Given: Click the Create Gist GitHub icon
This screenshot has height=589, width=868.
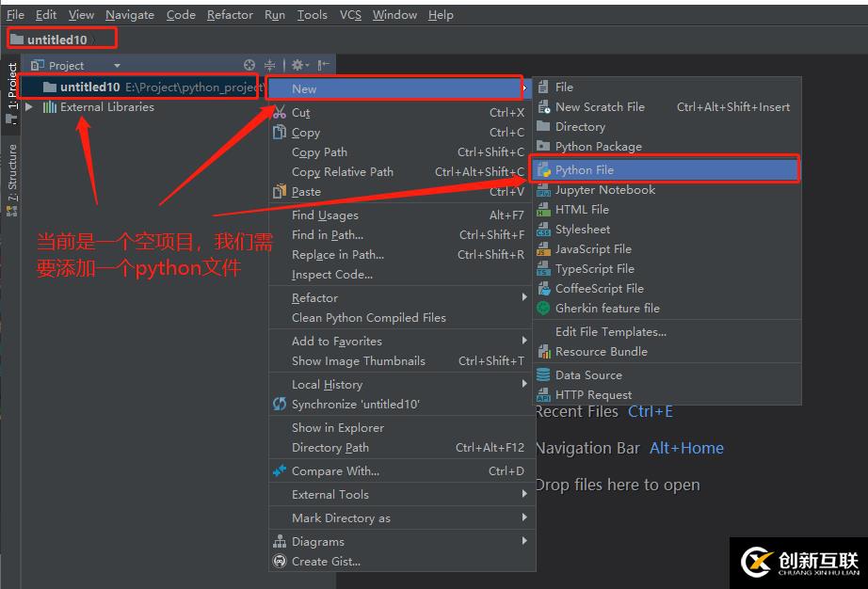Looking at the screenshot, I should tap(279, 562).
